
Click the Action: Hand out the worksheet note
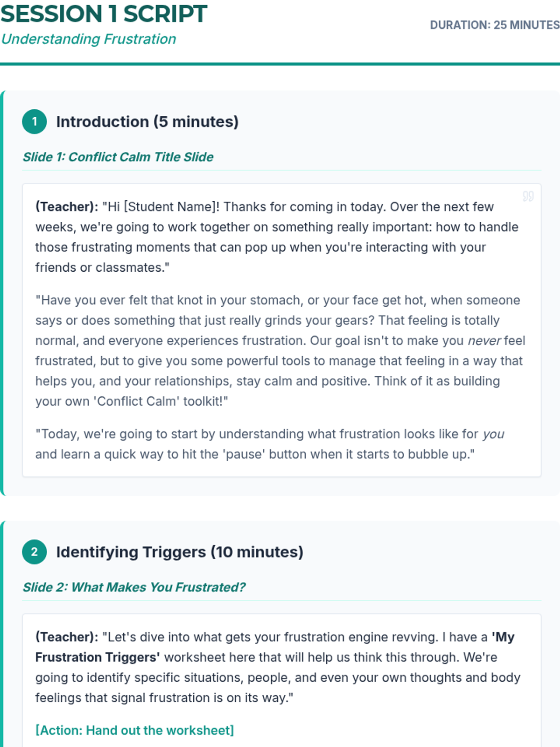(134, 730)
